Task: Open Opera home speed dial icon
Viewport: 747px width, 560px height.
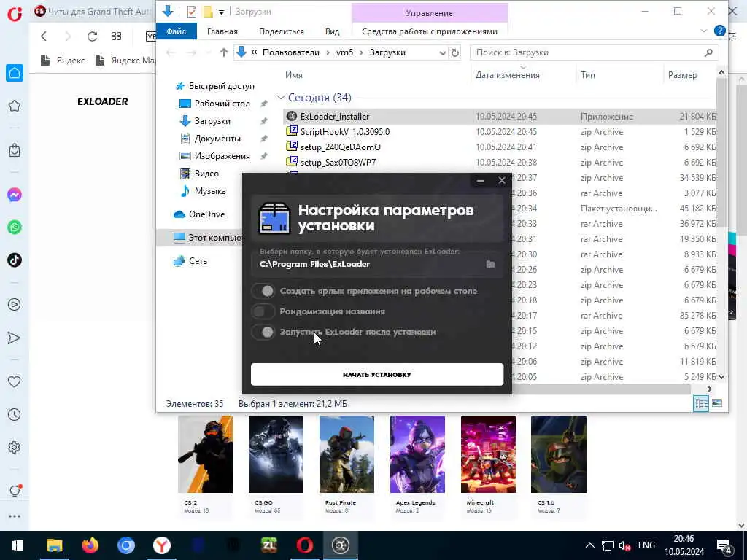Action: [x=15, y=73]
